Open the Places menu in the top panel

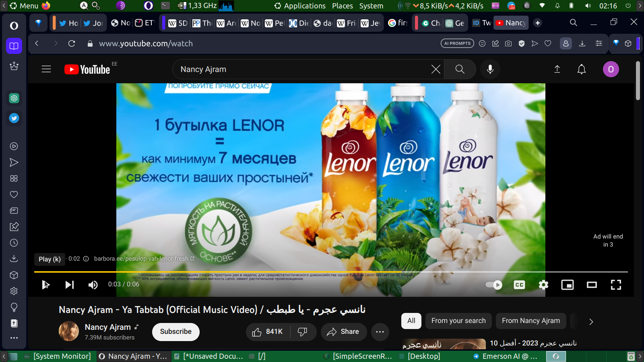(x=343, y=6)
